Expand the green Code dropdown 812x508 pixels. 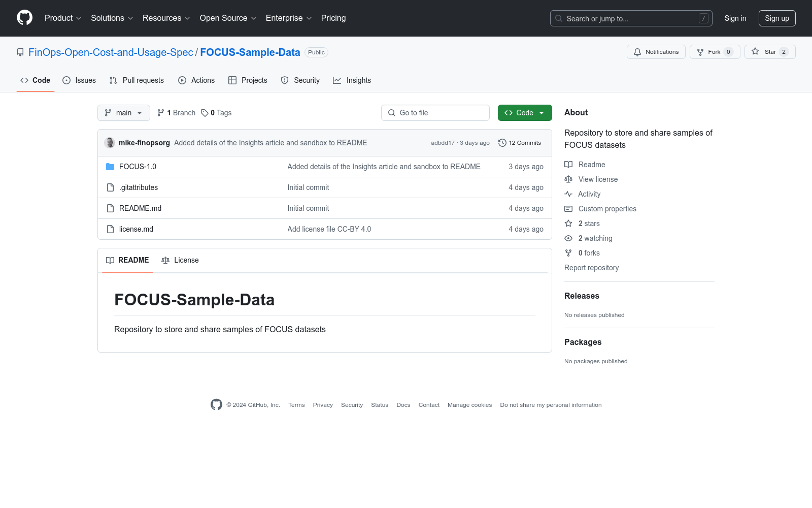coord(525,113)
